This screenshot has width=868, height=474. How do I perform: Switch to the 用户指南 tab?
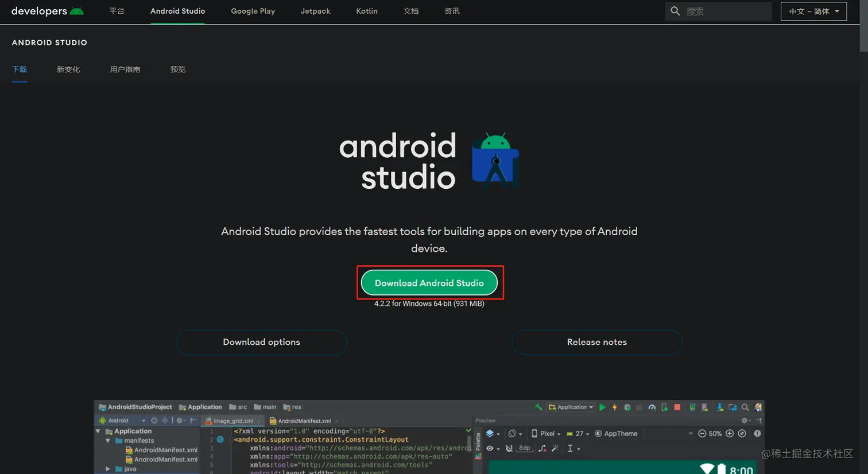tap(125, 69)
